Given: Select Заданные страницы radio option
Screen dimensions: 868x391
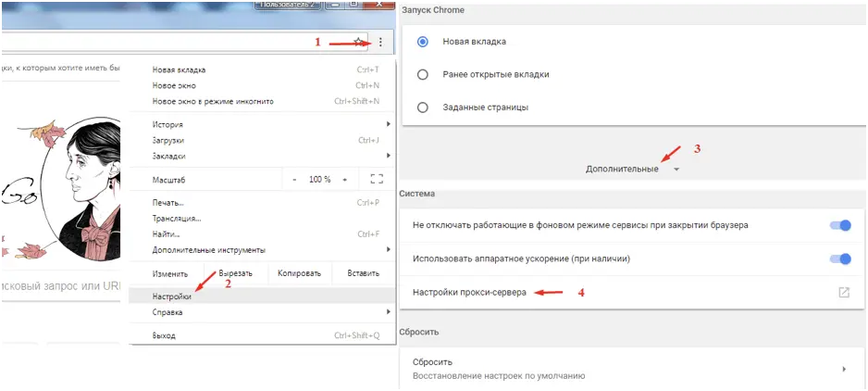Looking at the screenshot, I should [x=423, y=107].
